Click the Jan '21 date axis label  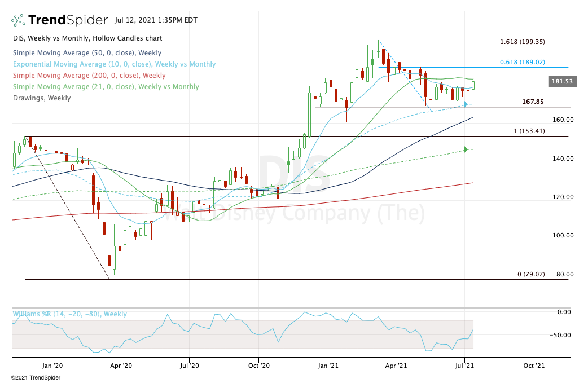tap(328, 366)
